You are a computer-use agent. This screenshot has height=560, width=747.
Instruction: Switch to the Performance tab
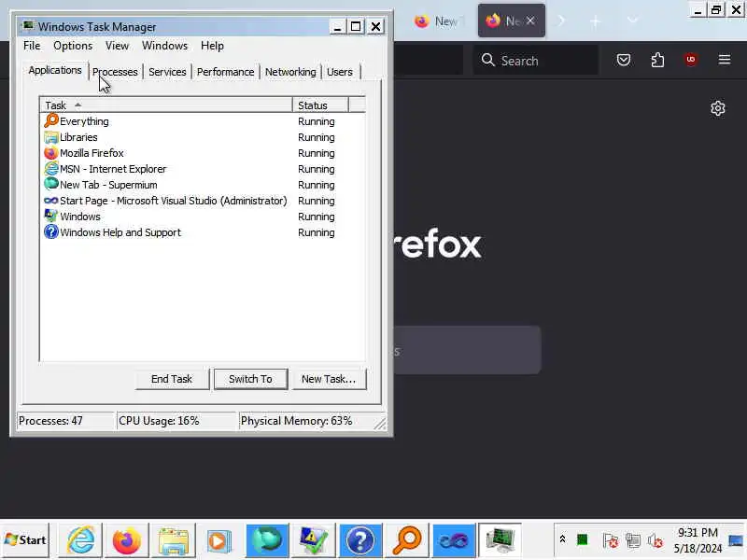[x=225, y=72]
